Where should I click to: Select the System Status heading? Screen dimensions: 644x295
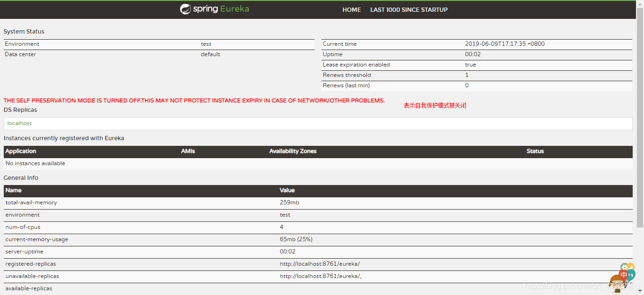coord(24,32)
